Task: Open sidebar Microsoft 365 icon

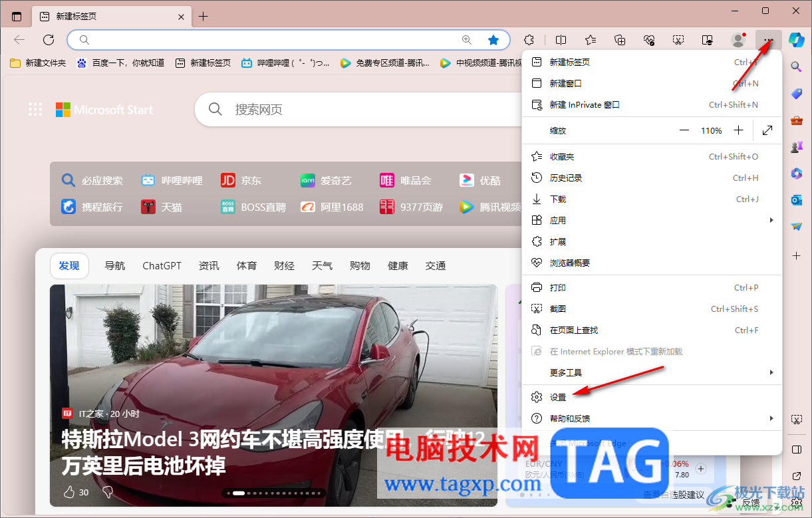Action: tap(796, 174)
